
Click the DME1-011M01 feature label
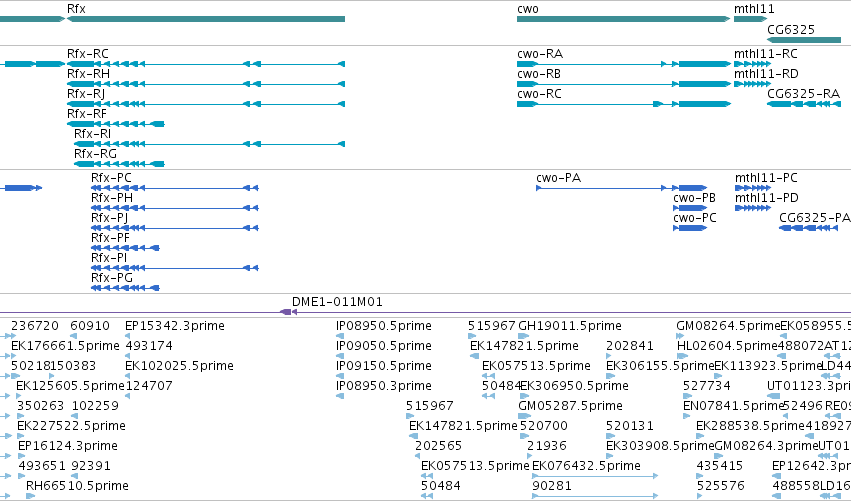click(x=337, y=302)
